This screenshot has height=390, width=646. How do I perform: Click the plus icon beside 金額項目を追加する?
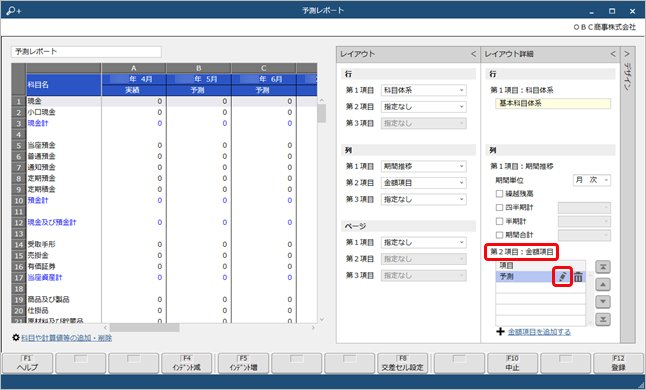coord(500,332)
